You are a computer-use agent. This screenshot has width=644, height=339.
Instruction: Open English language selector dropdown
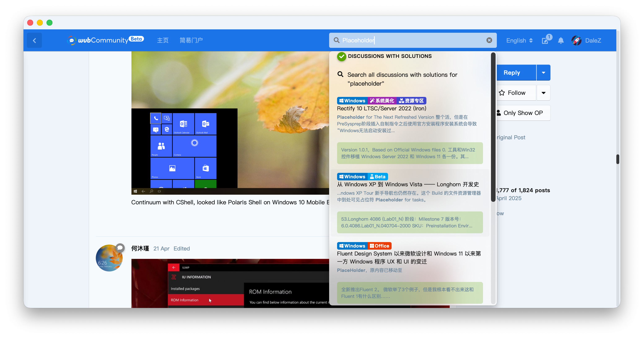tap(519, 40)
